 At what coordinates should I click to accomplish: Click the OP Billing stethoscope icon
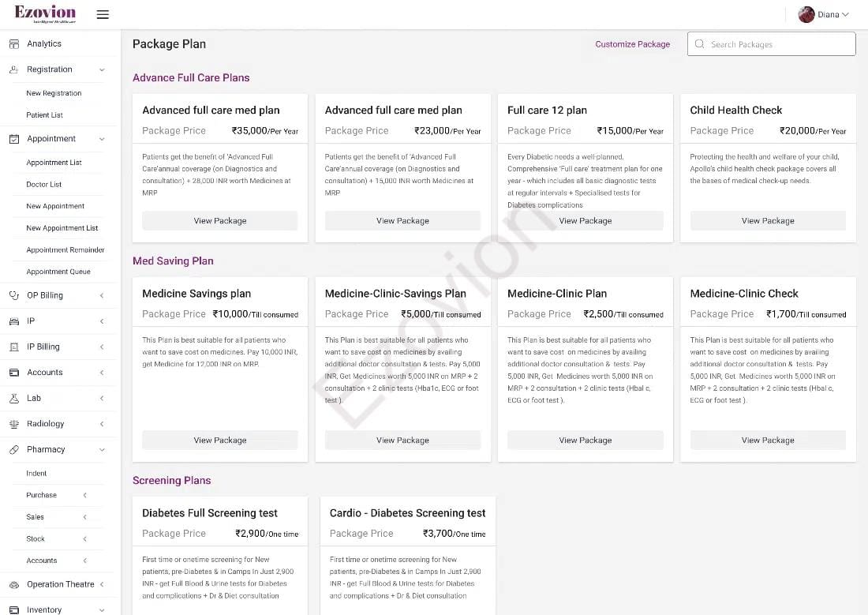click(14, 295)
